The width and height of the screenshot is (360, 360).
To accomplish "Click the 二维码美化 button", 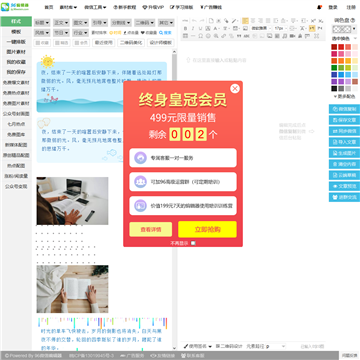I will [131, 43].
